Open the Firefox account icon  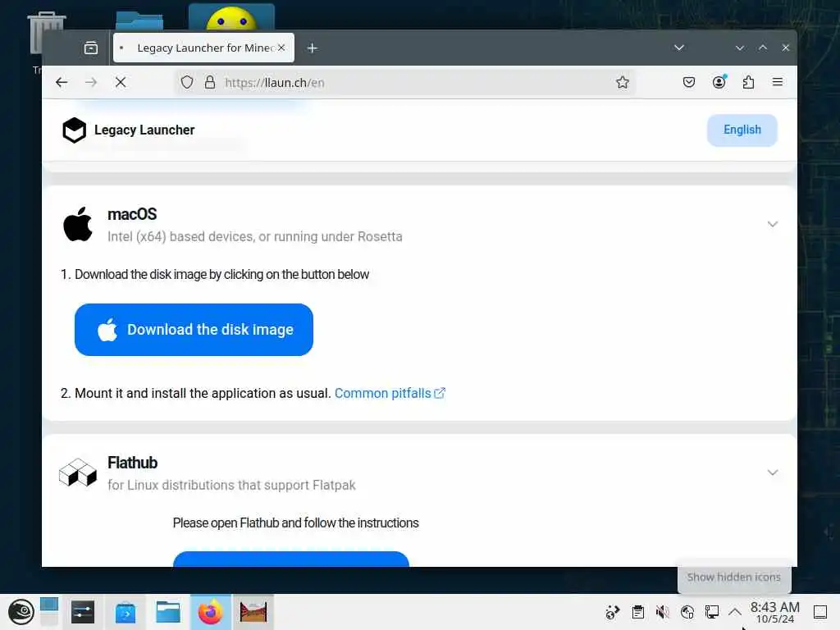pos(719,83)
